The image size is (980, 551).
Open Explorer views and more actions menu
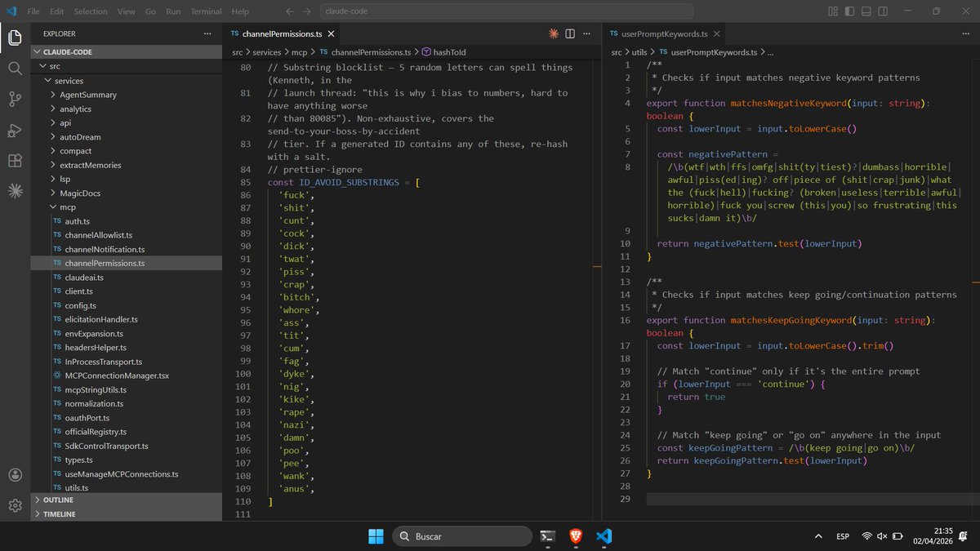pyautogui.click(x=208, y=33)
